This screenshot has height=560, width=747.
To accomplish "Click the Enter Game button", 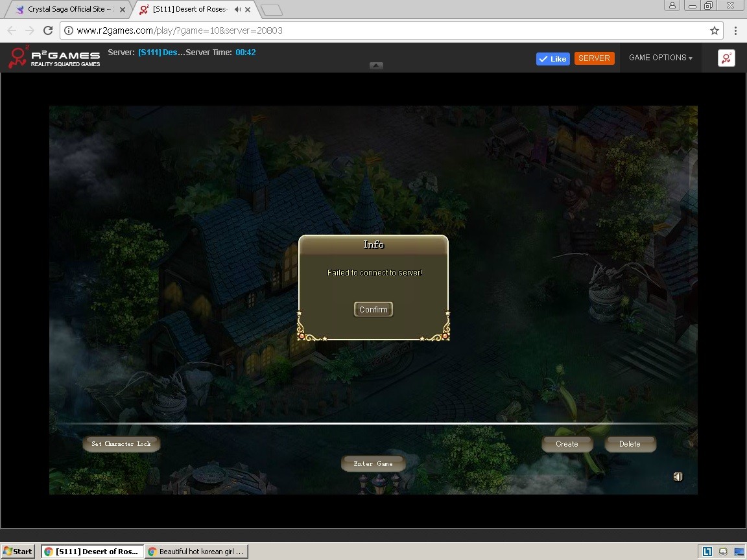I will [x=373, y=463].
